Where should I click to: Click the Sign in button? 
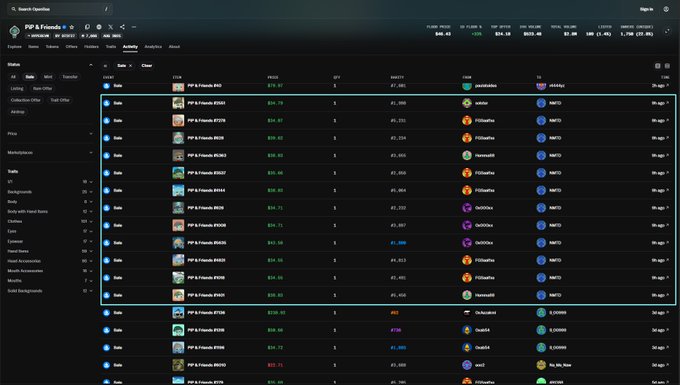646,9
